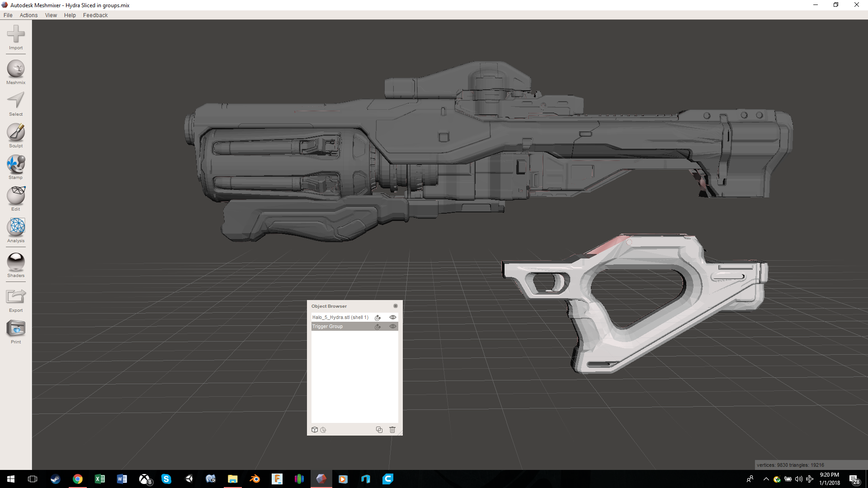Hide the Halo_5_Hydra.stl object
Screen dimensions: 868x488
click(x=393, y=317)
